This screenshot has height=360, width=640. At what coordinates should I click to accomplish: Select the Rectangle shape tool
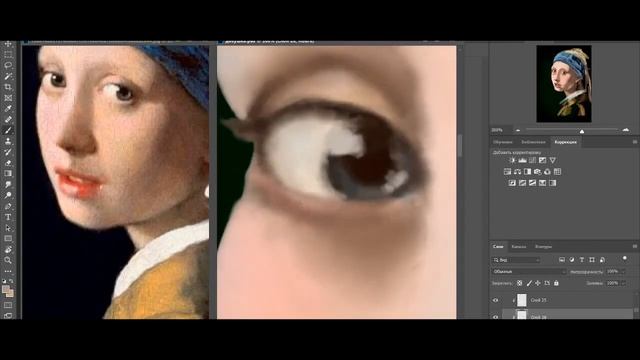(x=8, y=238)
